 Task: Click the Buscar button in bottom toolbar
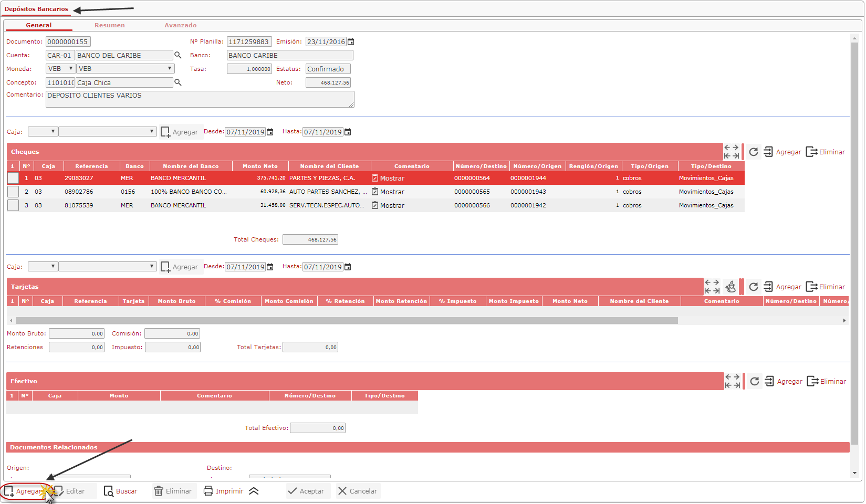[121, 491]
